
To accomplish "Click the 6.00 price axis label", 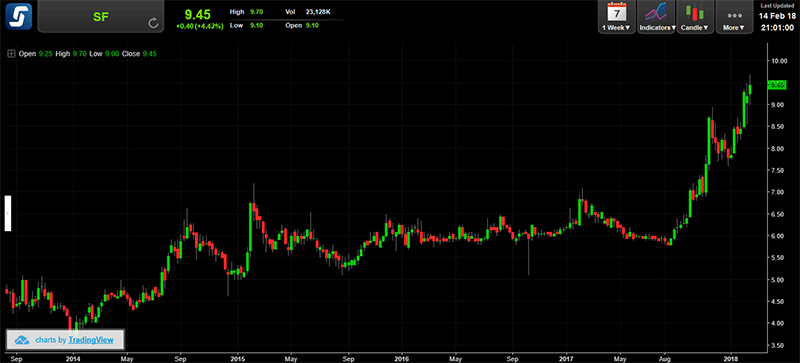I will click(779, 236).
